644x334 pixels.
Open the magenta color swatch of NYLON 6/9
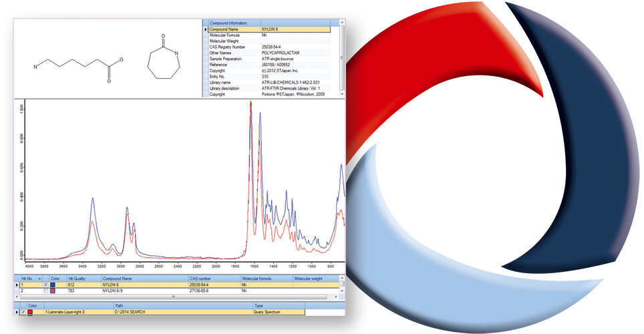click(x=53, y=291)
